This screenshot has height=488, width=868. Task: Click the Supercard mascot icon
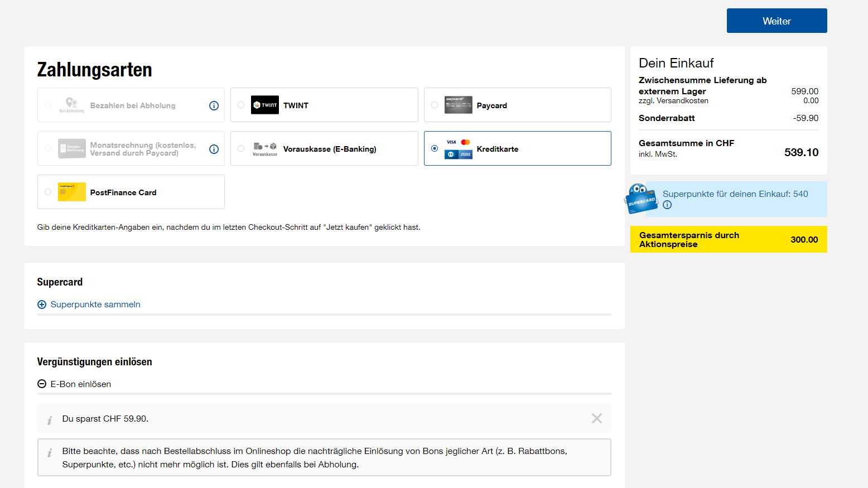(x=641, y=199)
